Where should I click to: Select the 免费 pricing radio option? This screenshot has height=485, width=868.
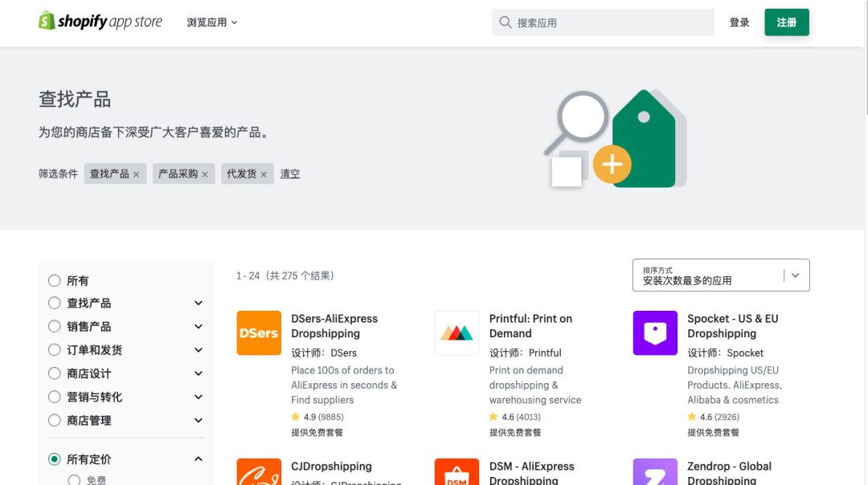[x=74, y=480]
